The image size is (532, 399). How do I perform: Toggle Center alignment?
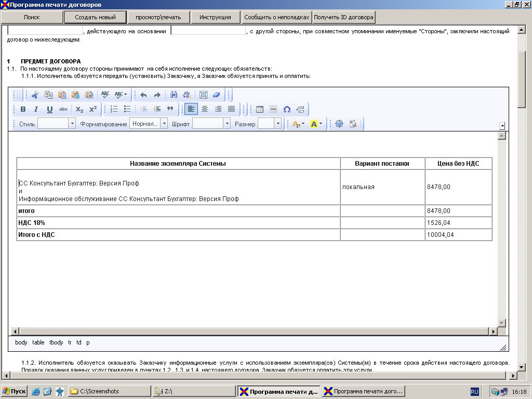pos(205,109)
